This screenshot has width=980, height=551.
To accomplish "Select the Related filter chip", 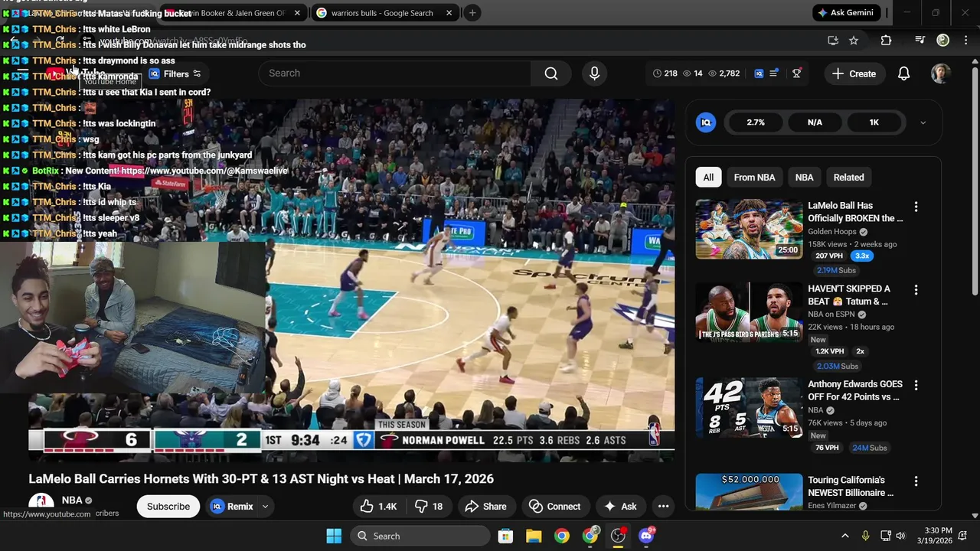I will pos(848,178).
